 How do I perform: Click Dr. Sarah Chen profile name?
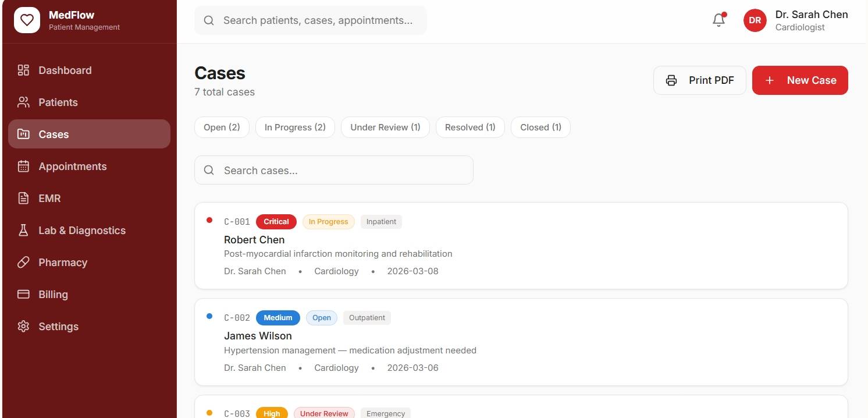[x=812, y=15]
